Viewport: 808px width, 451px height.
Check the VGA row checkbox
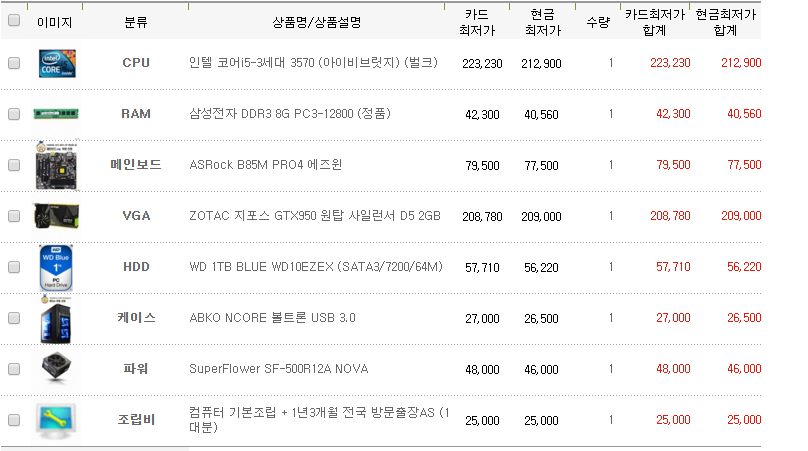tap(14, 216)
